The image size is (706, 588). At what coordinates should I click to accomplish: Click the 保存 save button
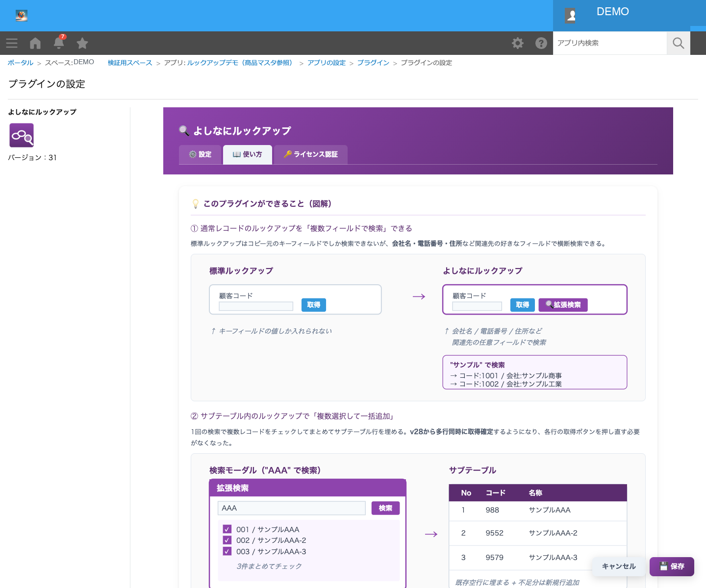coord(672,566)
